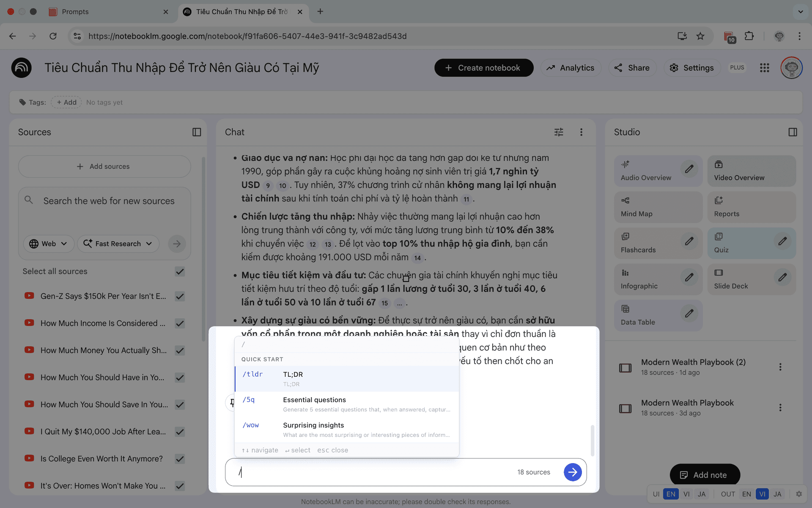Uncheck Select all sources

tap(180, 271)
